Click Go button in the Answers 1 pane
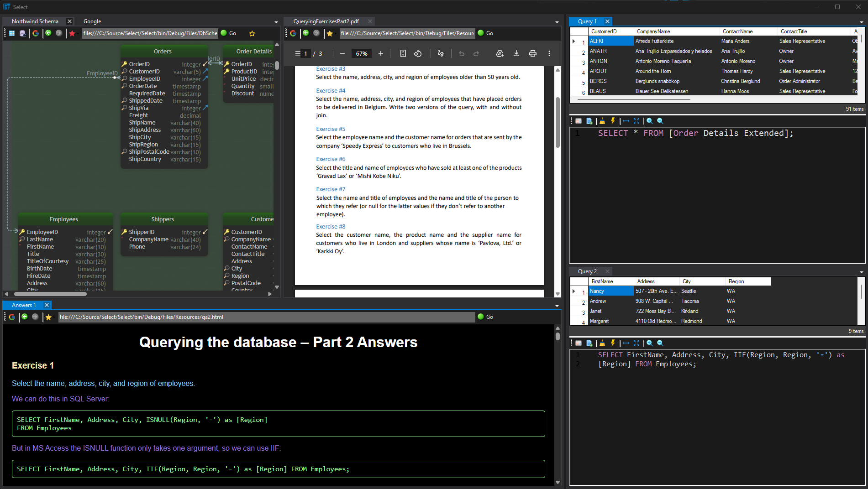 485,317
